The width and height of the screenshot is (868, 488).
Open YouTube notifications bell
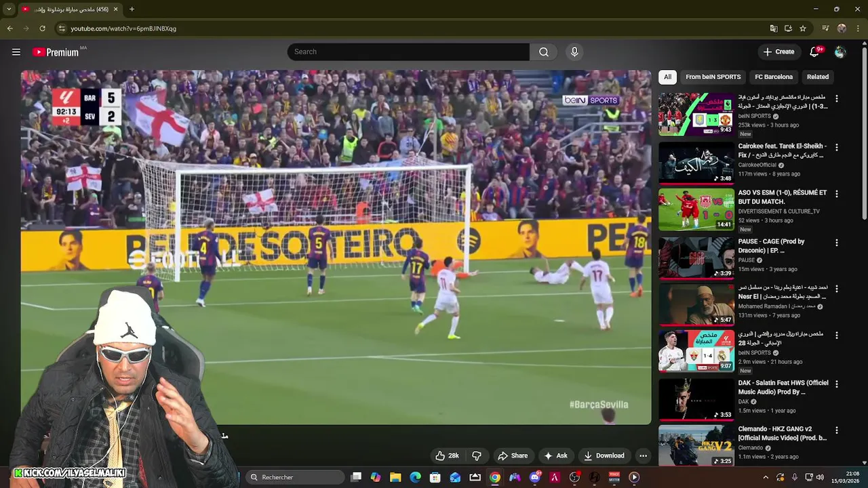814,52
